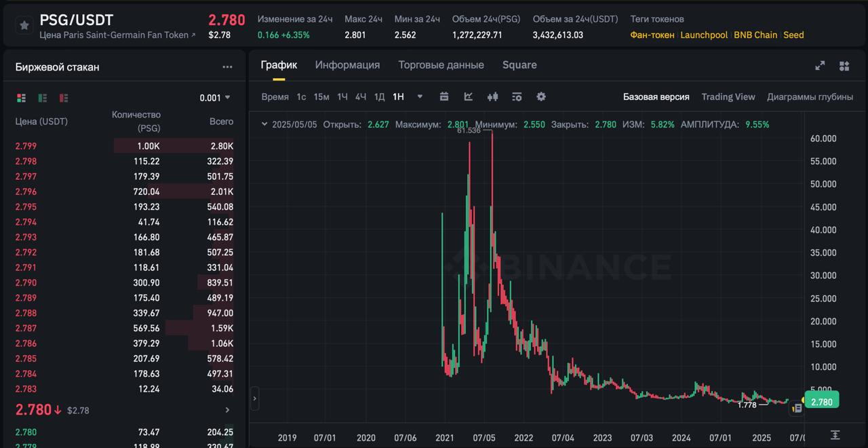Click the Всего column header
Screen dimensions: 868x448
pyautogui.click(x=221, y=122)
